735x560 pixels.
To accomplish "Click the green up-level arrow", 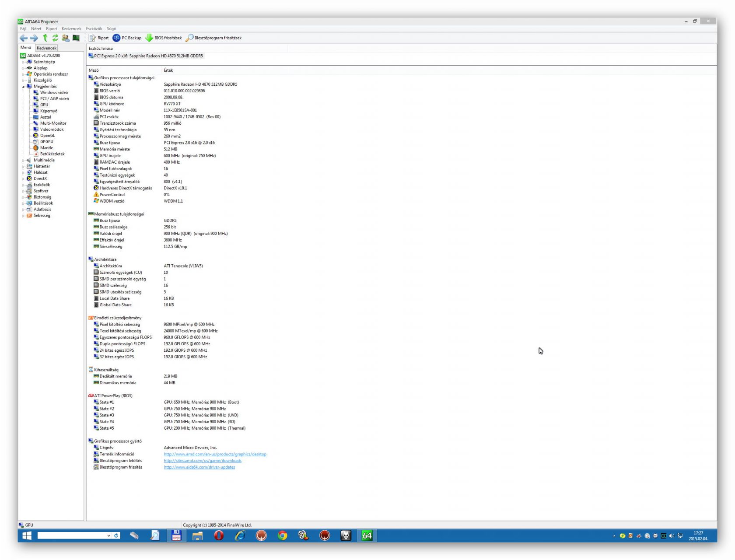I will (45, 38).
